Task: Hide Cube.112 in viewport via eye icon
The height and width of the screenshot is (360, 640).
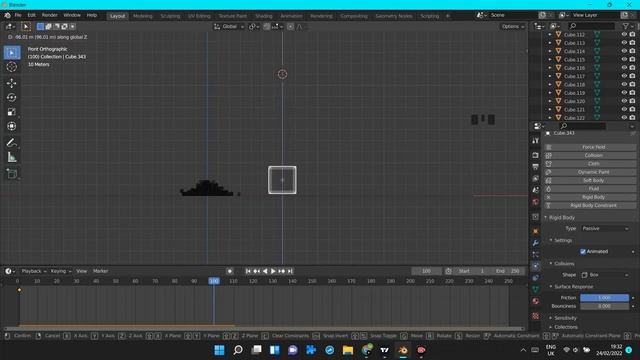Action: [624, 35]
